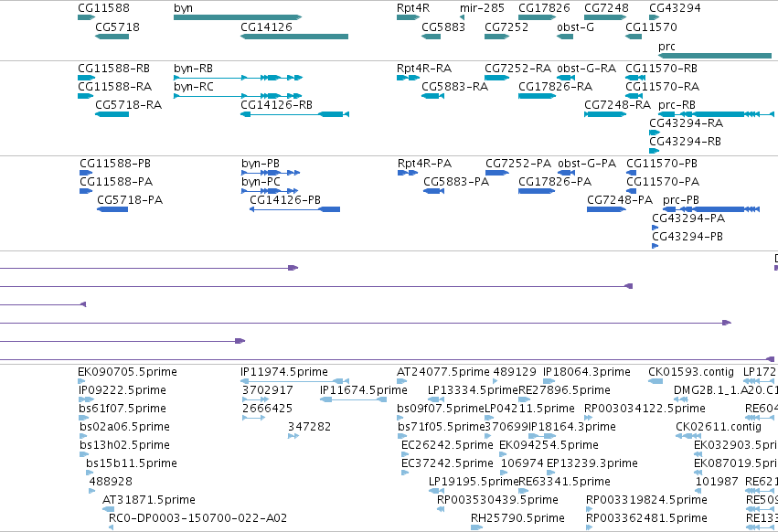The height and width of the screenshot is (532, 778).
Task: Select the CG7252-RA transcript label
Action: pyautogui.click(x=517, y=68)
